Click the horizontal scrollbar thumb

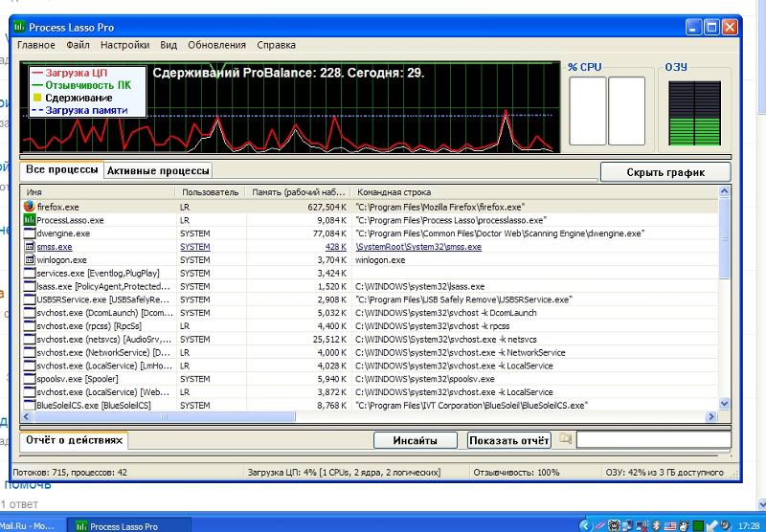[164, 416]
